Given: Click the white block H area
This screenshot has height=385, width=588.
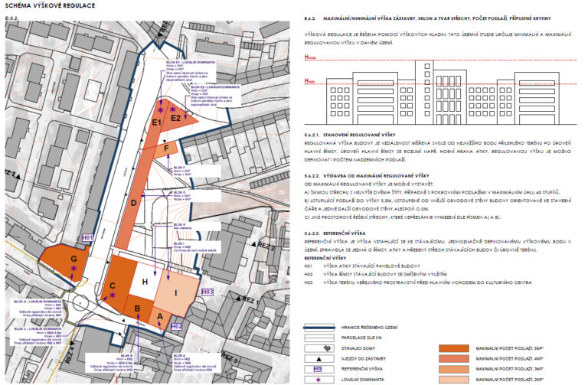Looking at the screenshot, I should (144, 282).
